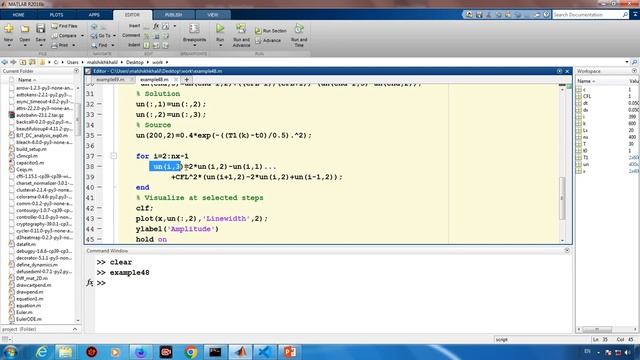Open the Current Folder panel actions menu
The height and width of the screenshot is (360, 640).
[76, 71]
